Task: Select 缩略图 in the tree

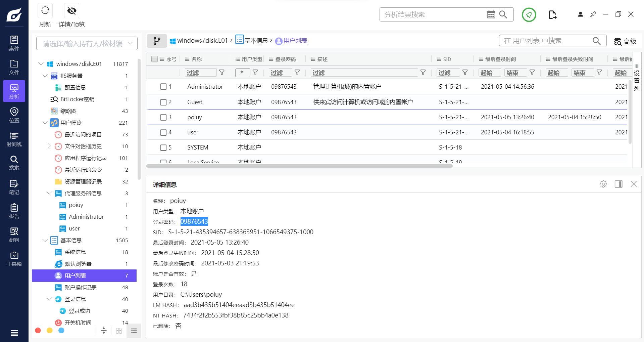Action: (x=68, y=111)
